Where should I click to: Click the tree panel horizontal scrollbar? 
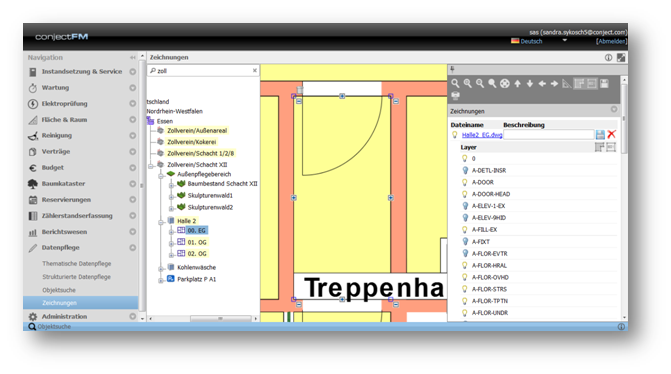[221, 318]
